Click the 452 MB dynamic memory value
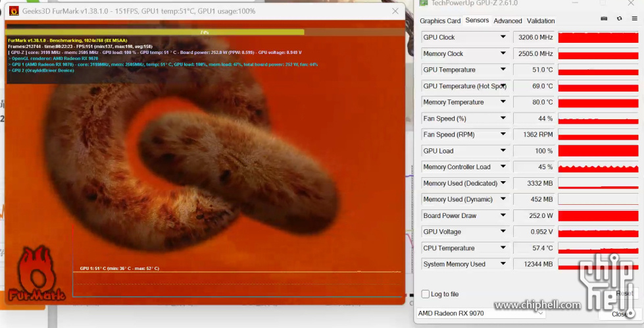The height and width of the screenshot is (328, 644). (533, 200)
